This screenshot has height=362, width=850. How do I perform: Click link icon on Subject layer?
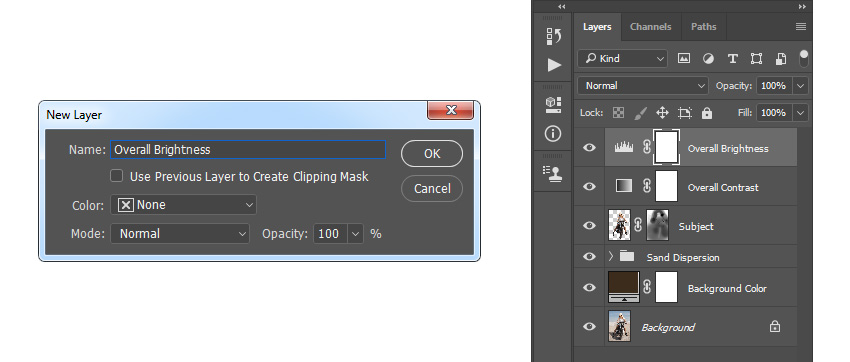click(x=638, y=225)
